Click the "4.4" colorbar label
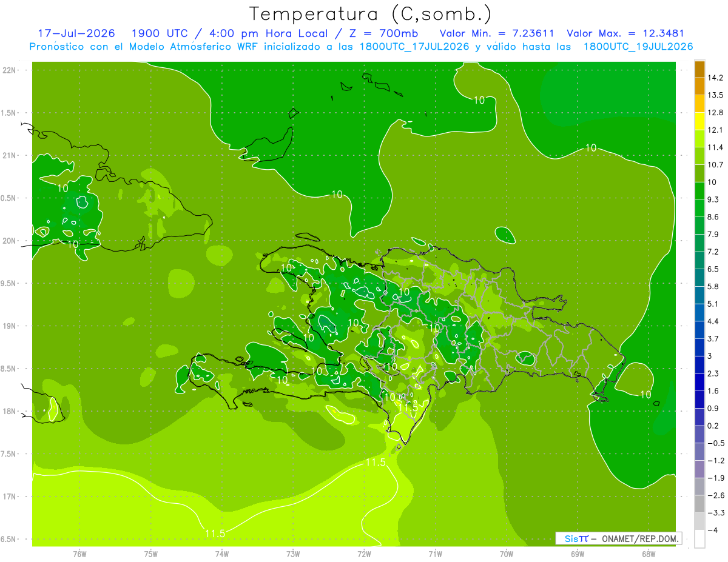The image size is (728, 562). point(713,321)
